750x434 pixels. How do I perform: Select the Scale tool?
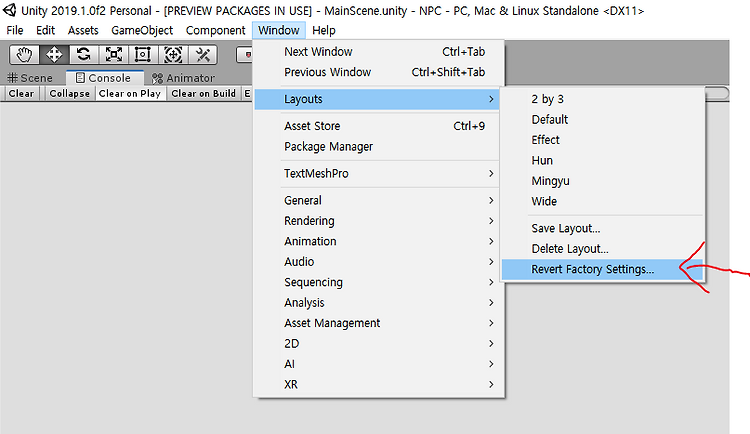tap(113, 55)
